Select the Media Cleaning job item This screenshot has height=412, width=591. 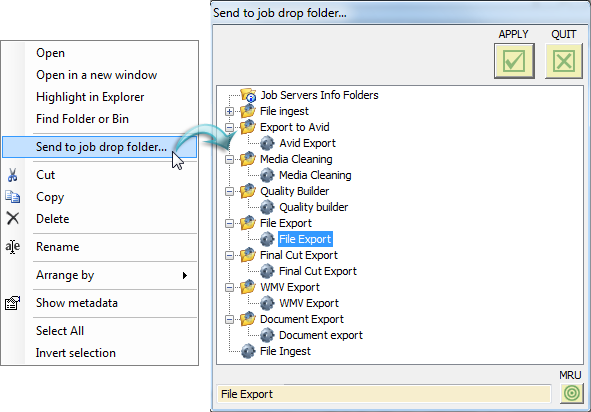(x=315, y=175)
